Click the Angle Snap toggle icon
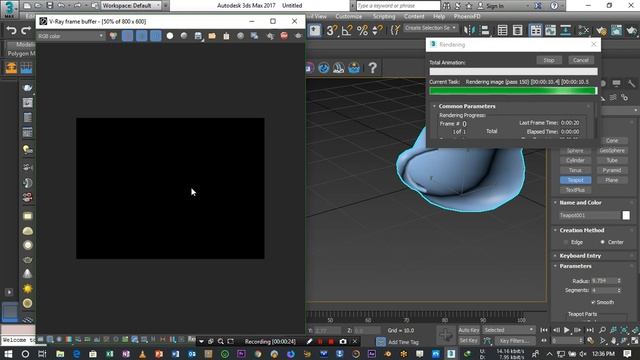The height and width of the screenshot is (360, 640). pos(347,30)
